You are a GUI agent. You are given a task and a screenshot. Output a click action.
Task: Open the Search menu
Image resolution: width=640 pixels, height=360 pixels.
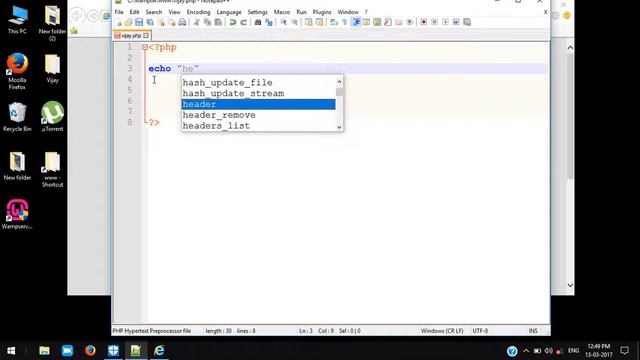point(154,12)
